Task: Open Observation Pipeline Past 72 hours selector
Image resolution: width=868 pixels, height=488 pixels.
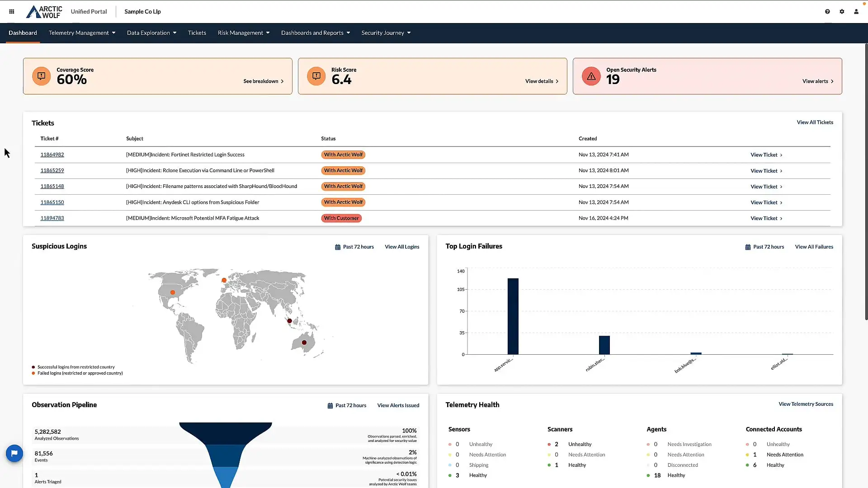Action: click(x=347, y=406)
